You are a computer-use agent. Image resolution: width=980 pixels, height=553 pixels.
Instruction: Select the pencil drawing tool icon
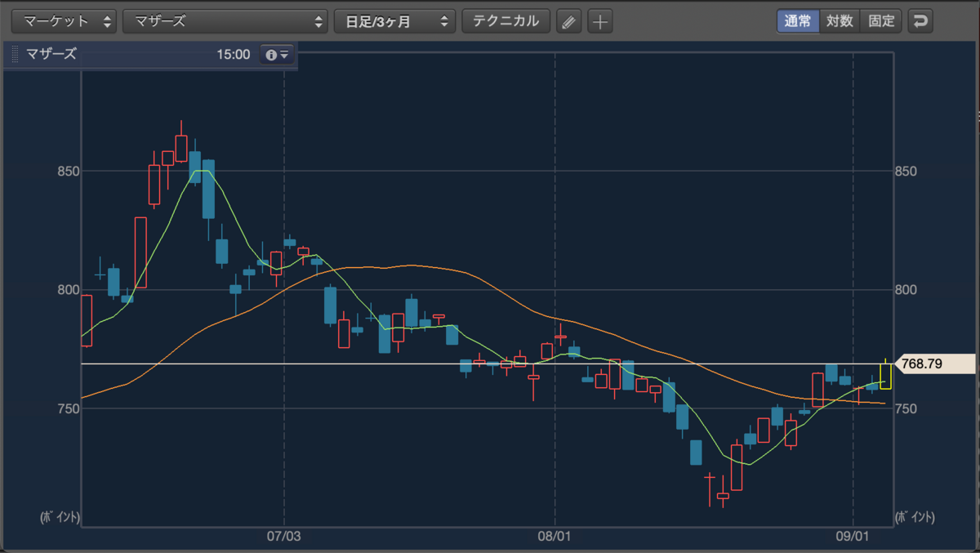coord(568,21)
